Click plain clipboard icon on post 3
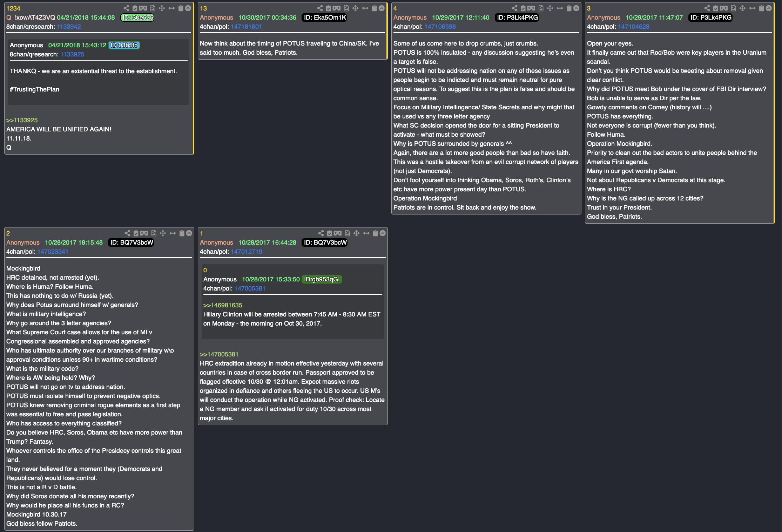This screenshot has width=782, height=532. [761, 8]
